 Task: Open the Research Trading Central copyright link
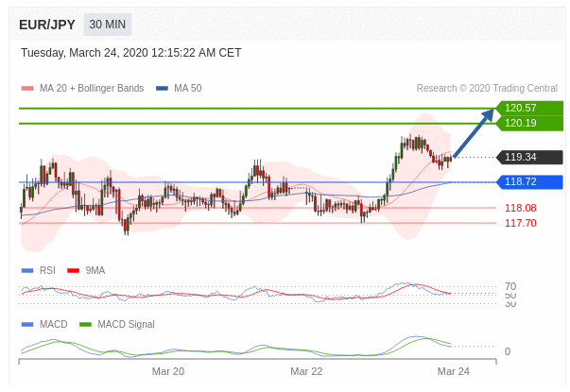pos(487,88)
